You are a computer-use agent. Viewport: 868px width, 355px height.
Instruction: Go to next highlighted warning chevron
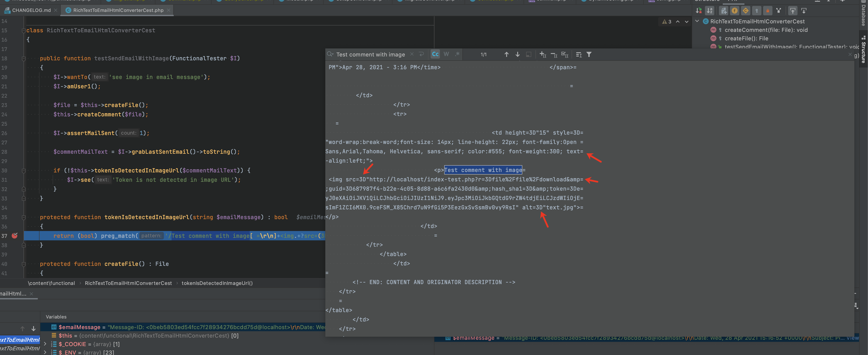pos(686,22)
